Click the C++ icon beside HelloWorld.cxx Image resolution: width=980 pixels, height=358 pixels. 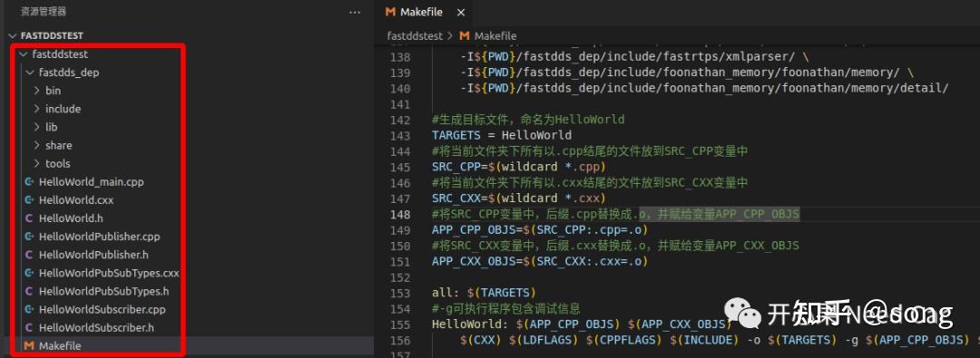pyautogui.click(x=29, y=200)
